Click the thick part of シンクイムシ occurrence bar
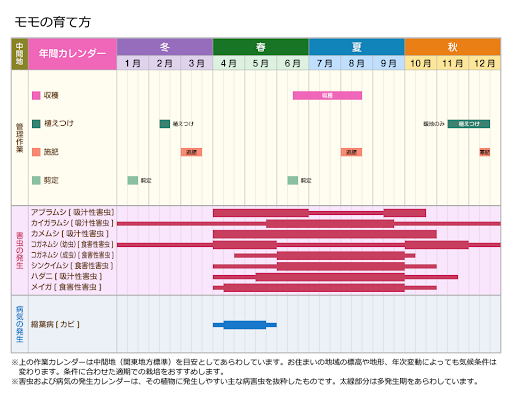512x395 pixels. pyautogui.click(x=341, y=266)
